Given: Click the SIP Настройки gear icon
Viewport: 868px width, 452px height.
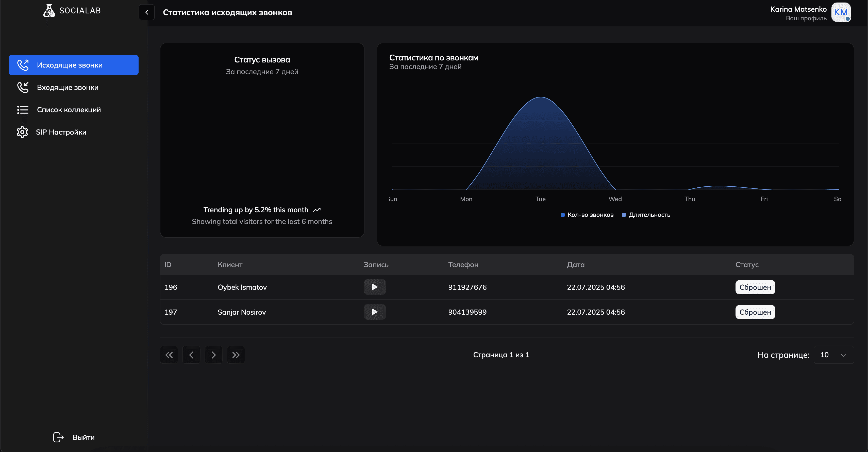Looking at the screenshot, I should click(22, 132).
